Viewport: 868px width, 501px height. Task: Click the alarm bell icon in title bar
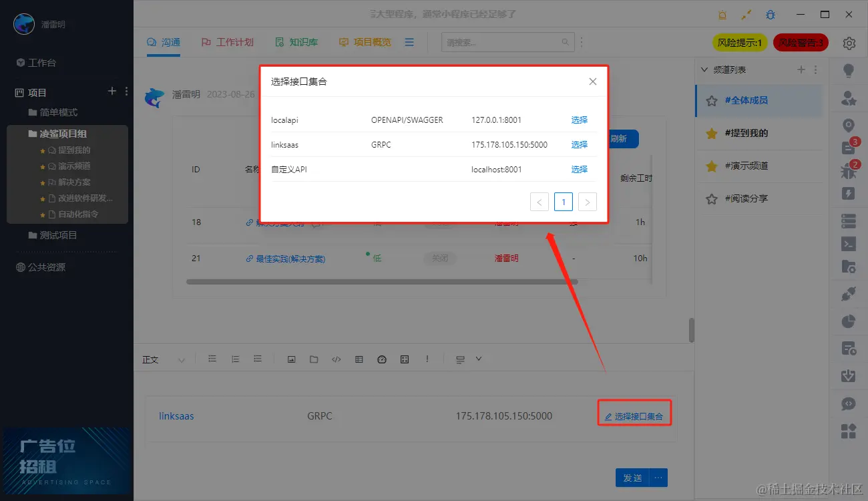coord(722,15)
